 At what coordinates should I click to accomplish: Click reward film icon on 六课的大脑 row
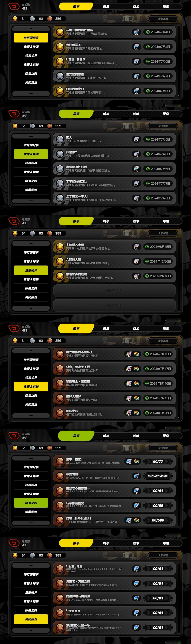coord(136,261)
